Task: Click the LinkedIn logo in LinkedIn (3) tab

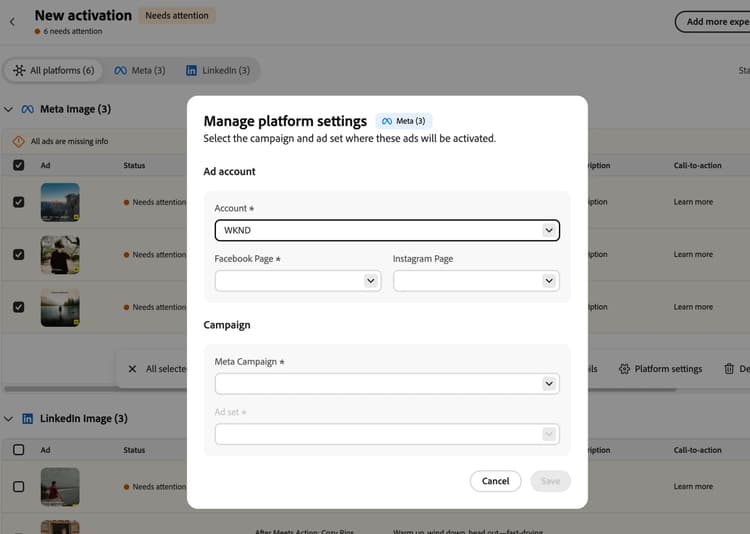Action: pos(191,70)
